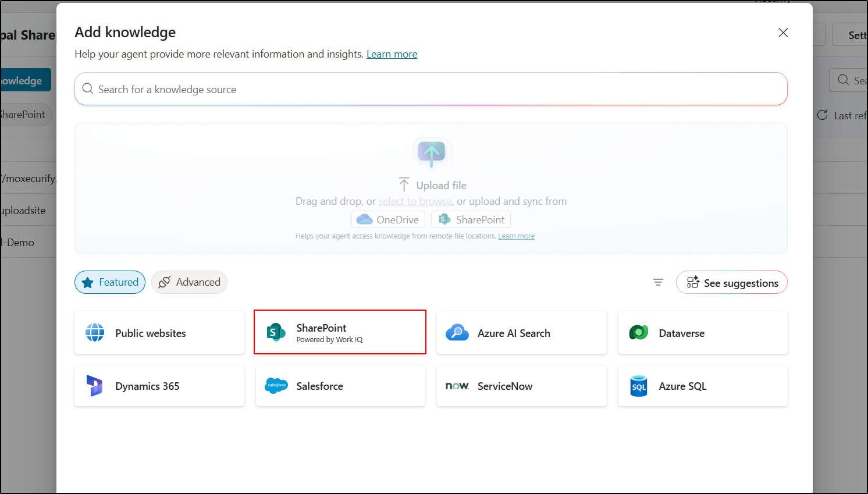Select the Public websites knowledge source
Image resolution: width=868 pixels, height=494 pixels.
click(x=159, y=333)
